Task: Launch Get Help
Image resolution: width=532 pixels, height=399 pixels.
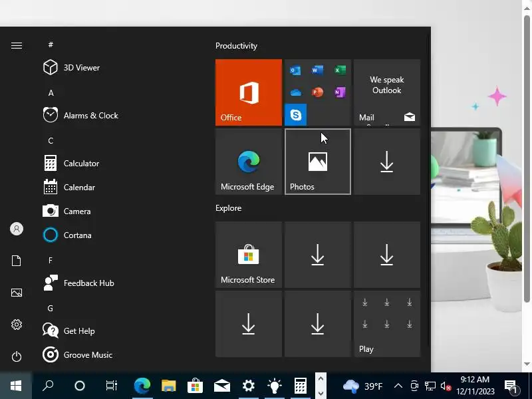Action: tap(69, 331)
